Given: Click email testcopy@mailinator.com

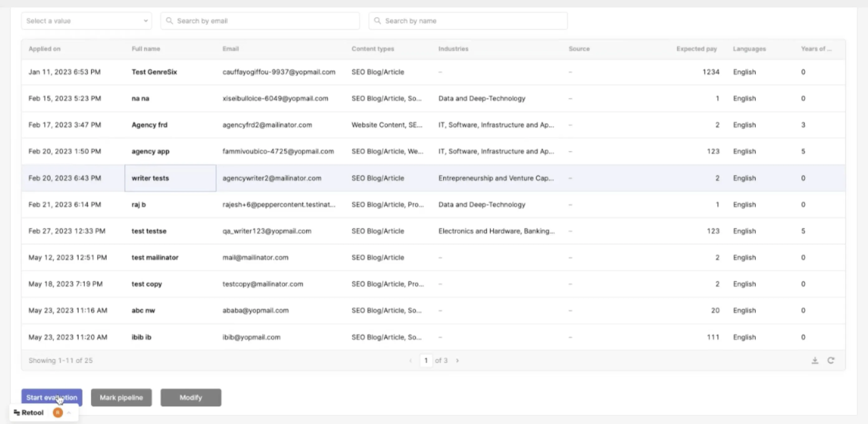Looking at the screenshot, I should pos(262,284).
